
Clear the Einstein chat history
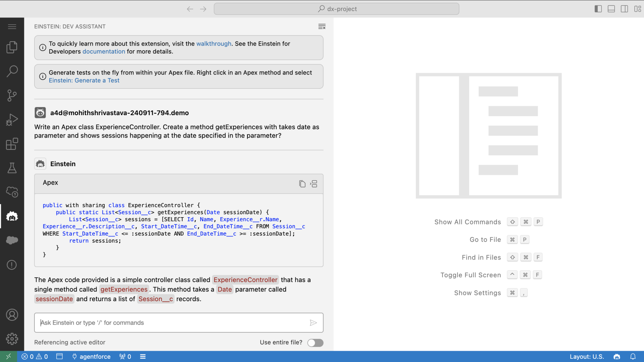point(322,26)
